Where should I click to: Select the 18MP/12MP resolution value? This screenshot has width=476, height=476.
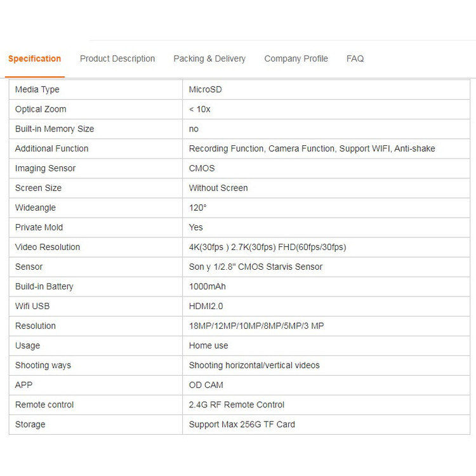(x=256, y=326)
